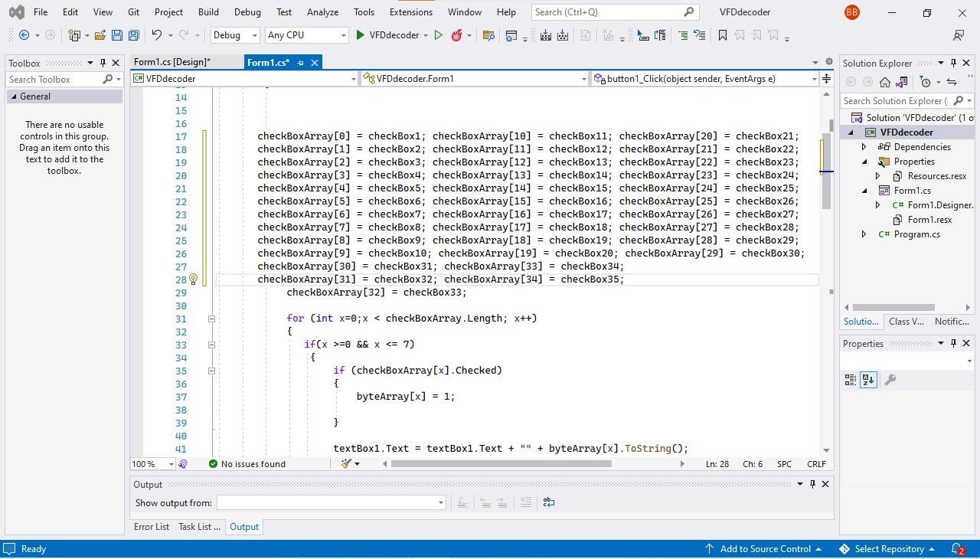Click Start Without Debugging outline play icon
Screen dimensions: 980x559
click(x=439, y=35)
